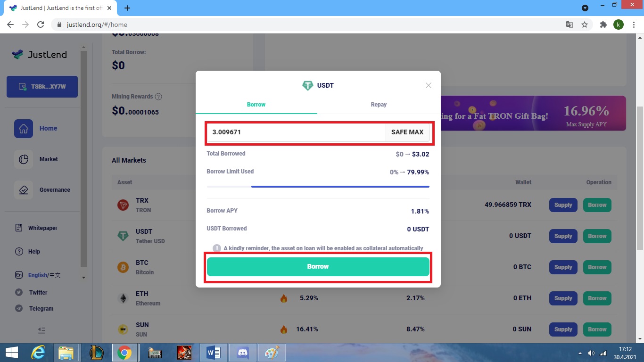Click the SUN coin icon
The height and width of the screenshot is (362, 644).
coord(123,329)
